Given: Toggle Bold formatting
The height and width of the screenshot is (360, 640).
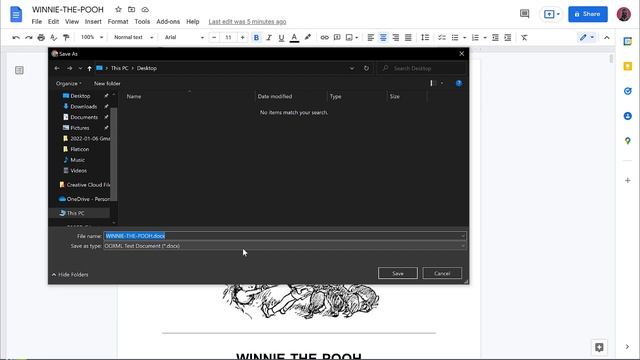Looking at the screenshot, I should tap(256, 38).
